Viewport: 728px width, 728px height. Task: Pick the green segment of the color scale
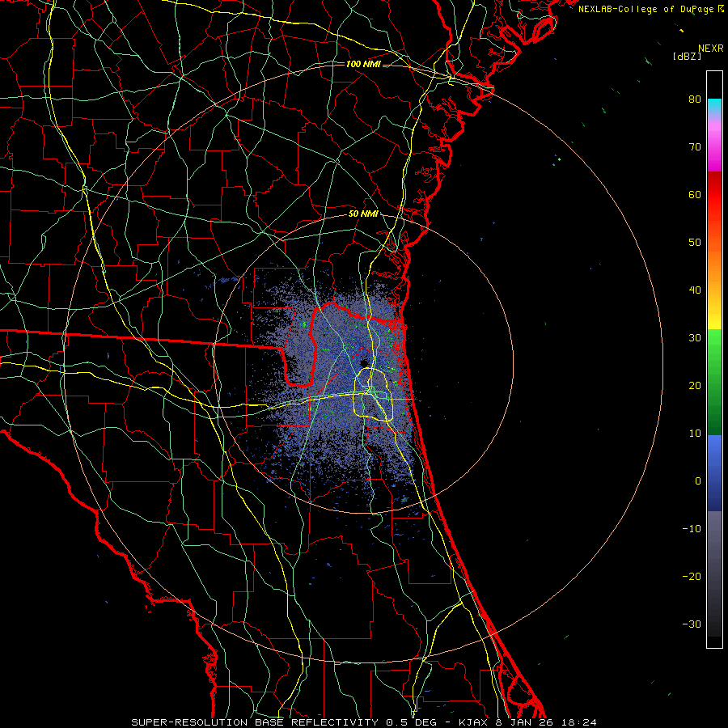pyautogui.click(x=714, y=382)
